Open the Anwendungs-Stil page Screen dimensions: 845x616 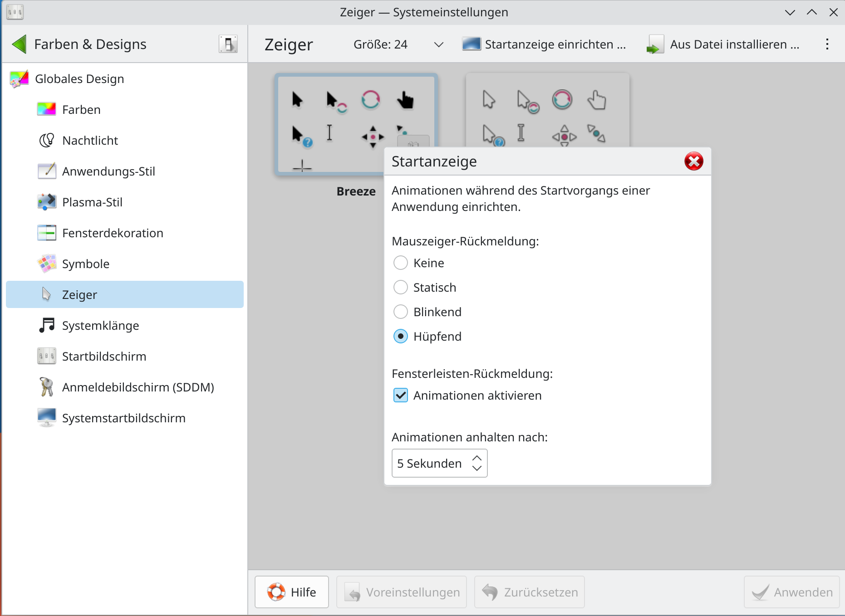[x=125, y=171]
